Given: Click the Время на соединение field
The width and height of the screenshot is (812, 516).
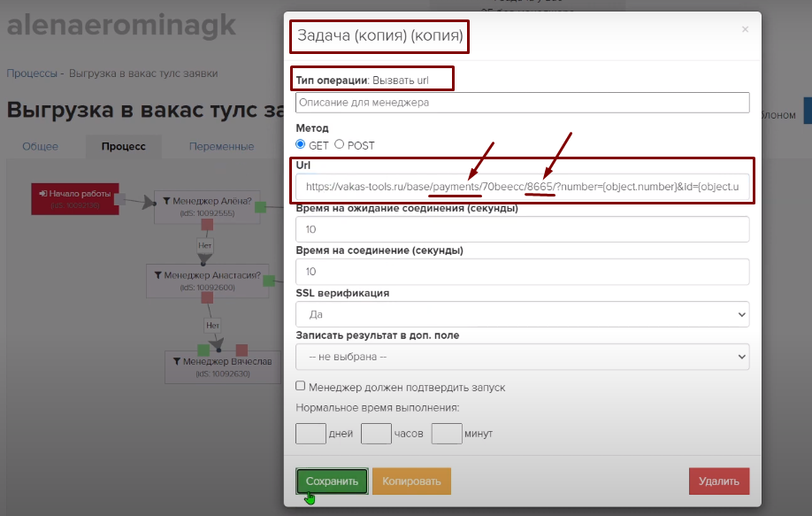Looking at the screenshot, I should click(522, 272).
